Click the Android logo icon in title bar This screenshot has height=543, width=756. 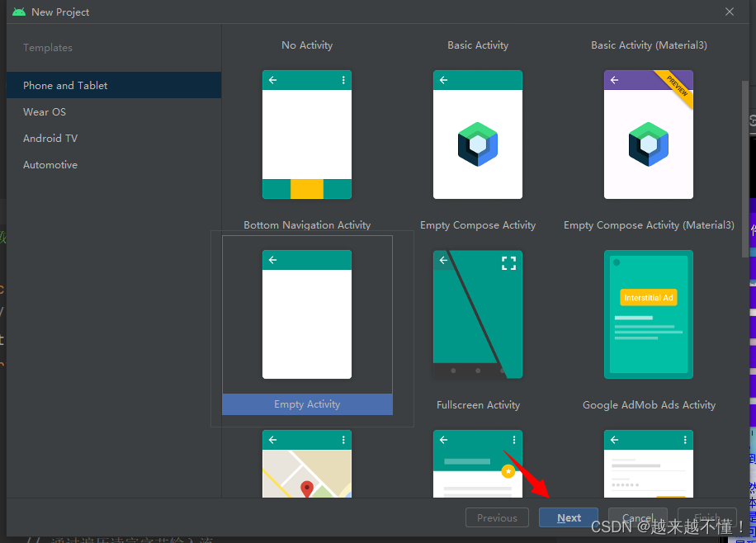pyautogui.click(x=19, y=12)
